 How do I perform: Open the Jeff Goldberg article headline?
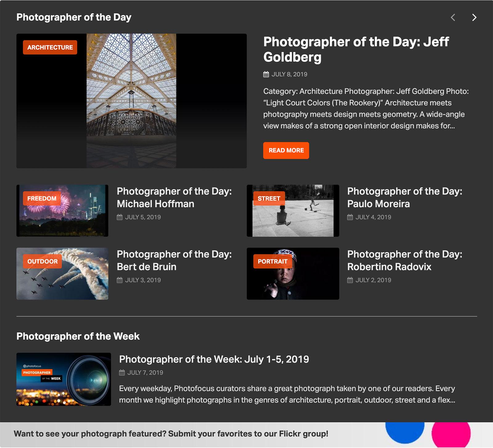pyautogui.click(x=356, y=49)
